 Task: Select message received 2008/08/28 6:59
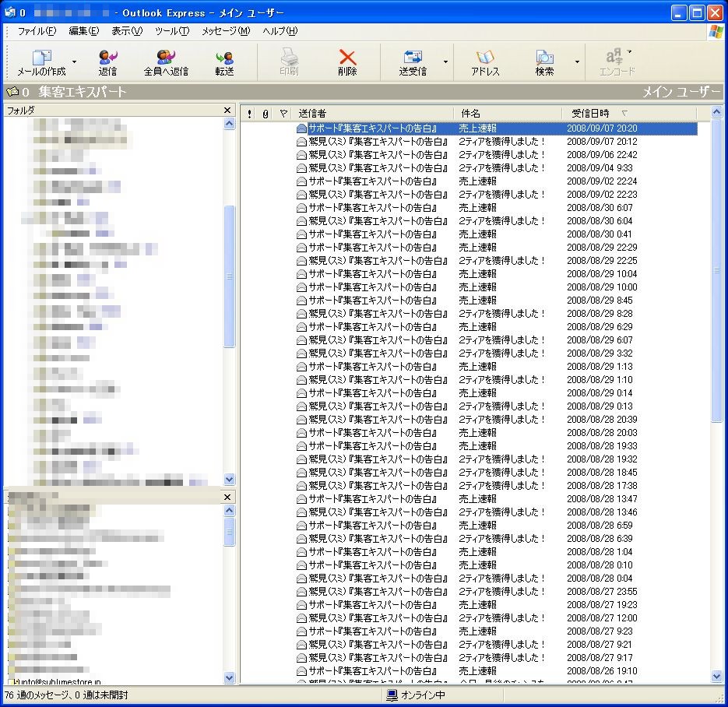point(496,526)
